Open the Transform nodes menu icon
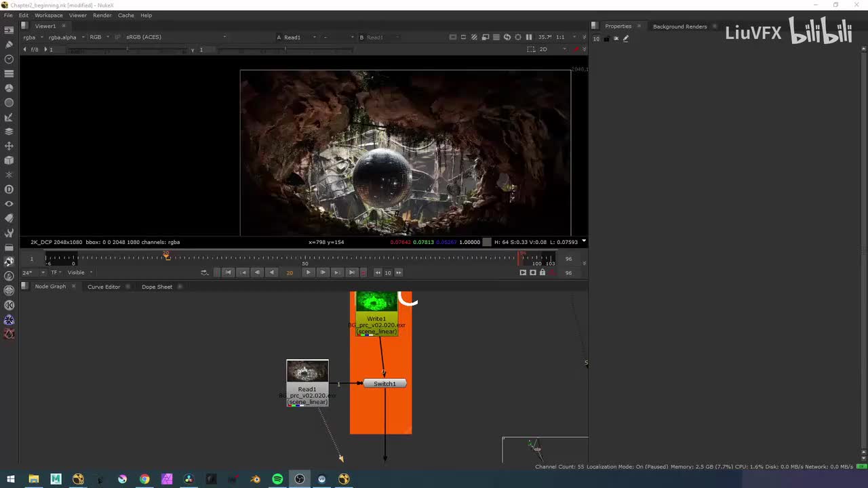Viewport: 868px width, 488px height. click(9, 146)
